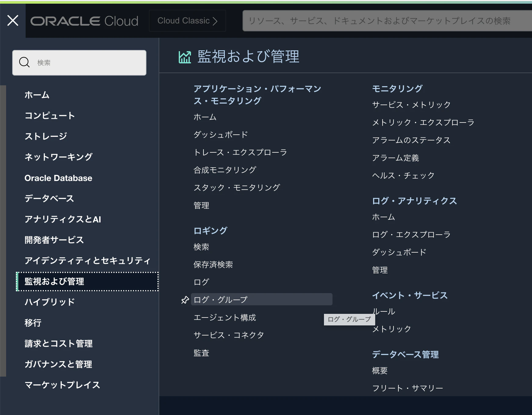Open マーケットプレイス category

[x=62, y=385]
